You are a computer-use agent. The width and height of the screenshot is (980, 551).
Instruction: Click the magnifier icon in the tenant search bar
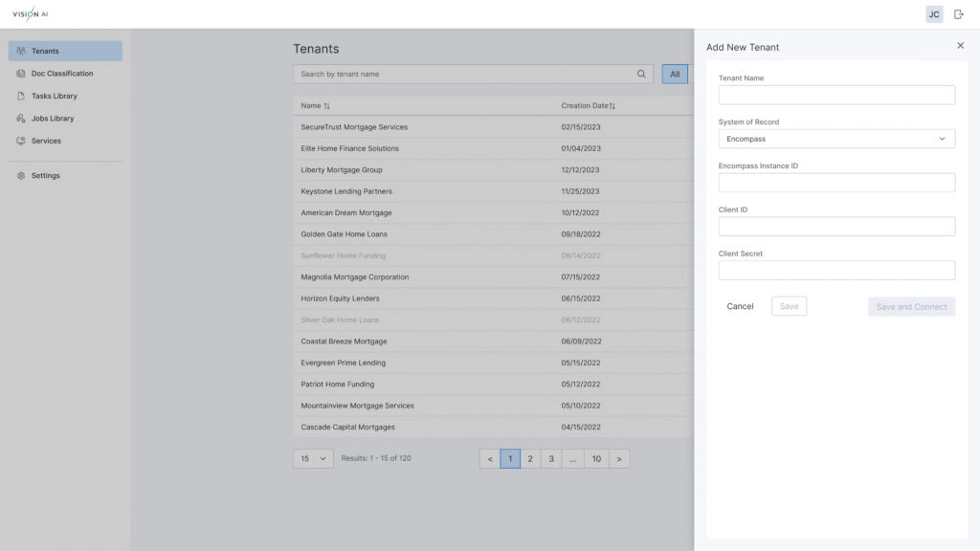pyautogui.click(x=641, y=73)
